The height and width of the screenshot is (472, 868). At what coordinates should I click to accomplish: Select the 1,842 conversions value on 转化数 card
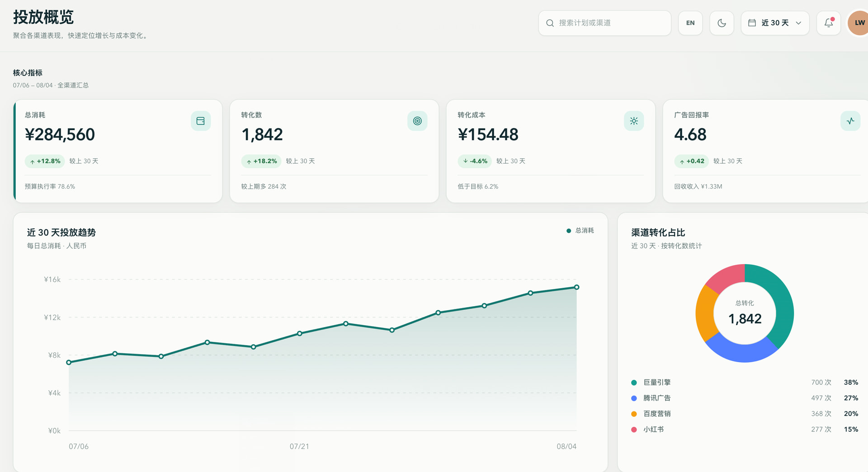pyautogui.click(x=262, y=135)
